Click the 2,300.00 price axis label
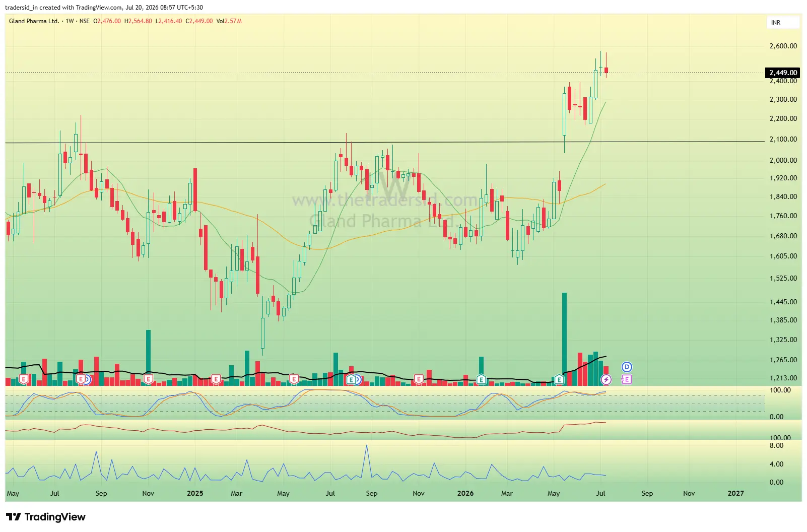This screenshot has height=532, width=807. click(783, 99)
